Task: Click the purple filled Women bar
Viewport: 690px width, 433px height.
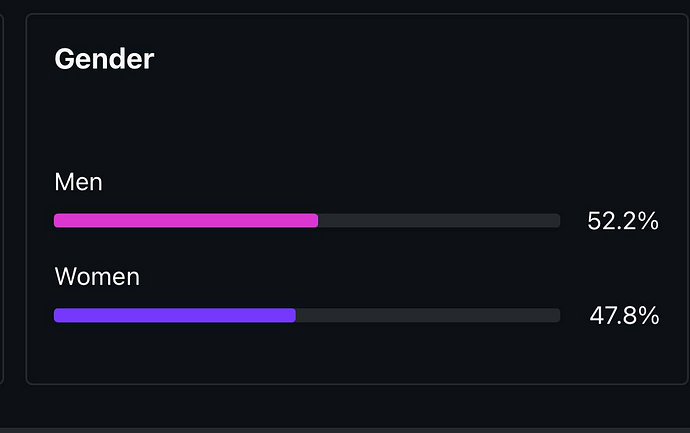Action: coord(174,315)
